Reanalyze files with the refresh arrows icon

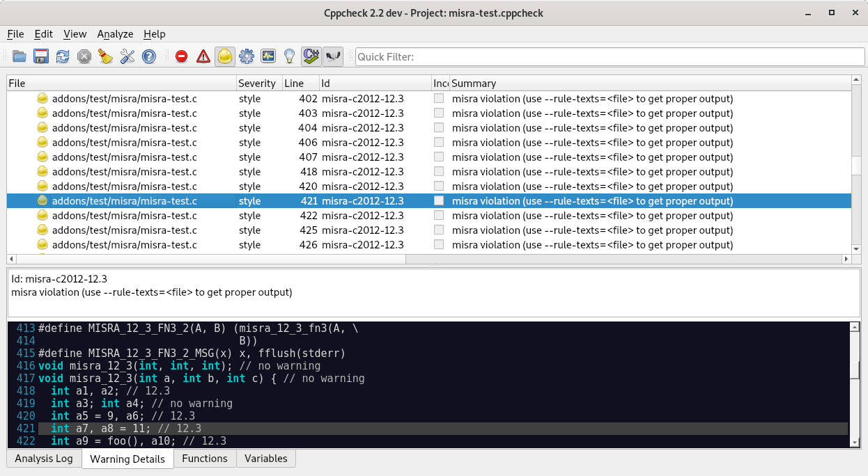pyautogui.click(x=63, y=56)
